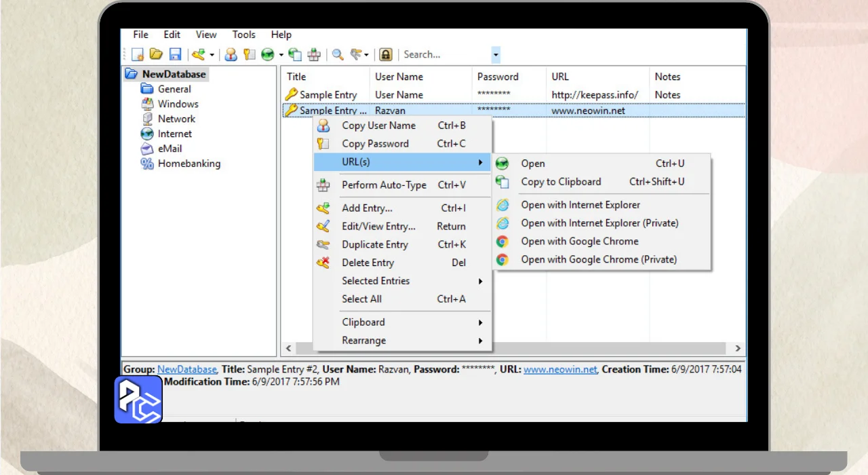
Task: Click the New Database toolbar icon
Action: [138, 54]
